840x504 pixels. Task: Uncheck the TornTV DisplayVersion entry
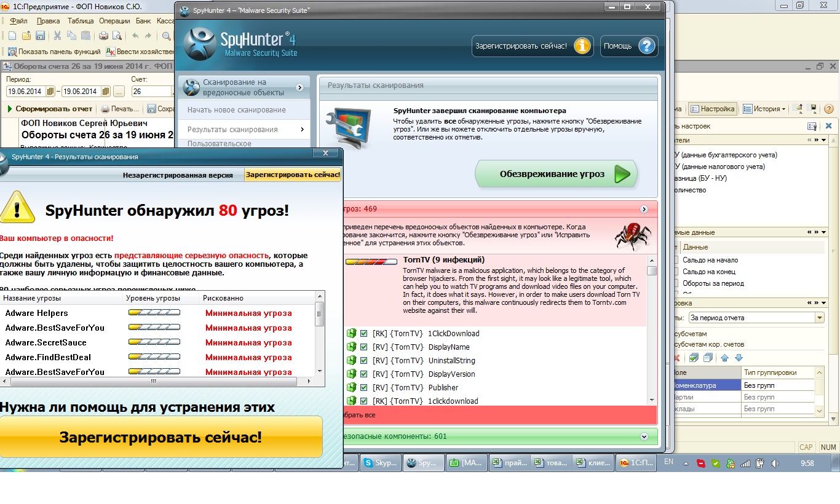(x=363, y=374)
